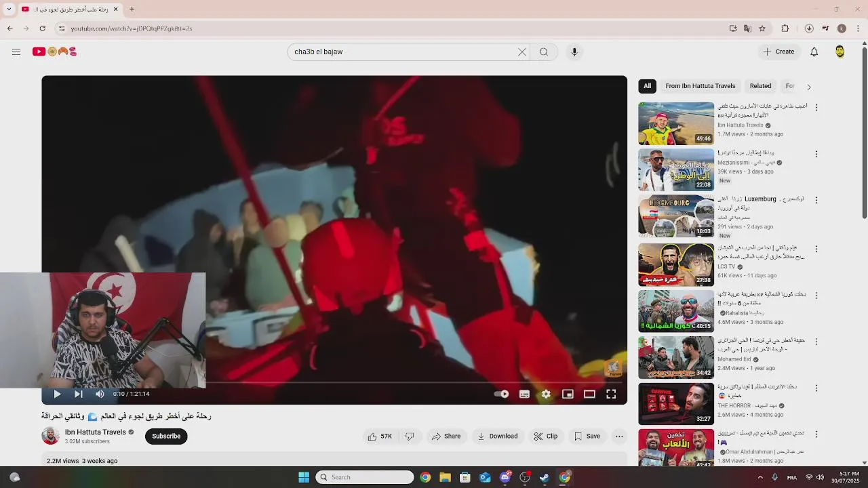Show more filter chips with the arrow

pos(808,87)
